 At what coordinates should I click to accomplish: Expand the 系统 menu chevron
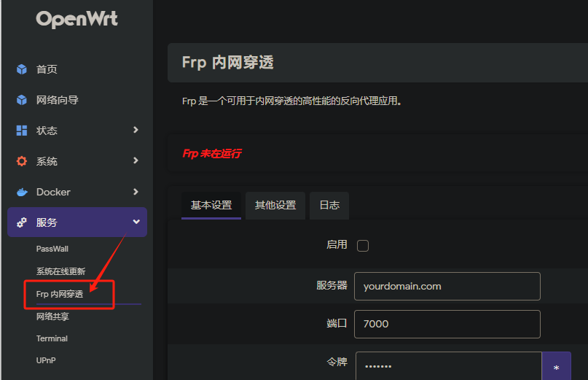pyautogui.click(x=136, y=160)
